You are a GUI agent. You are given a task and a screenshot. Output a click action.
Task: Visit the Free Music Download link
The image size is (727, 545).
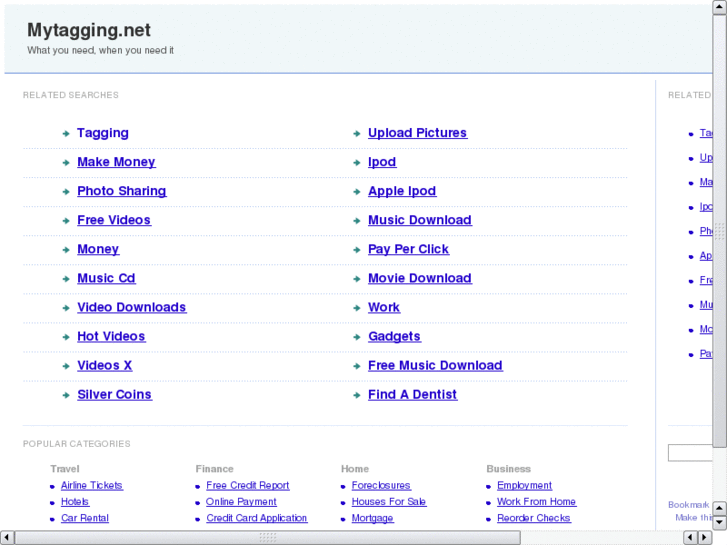[x=435, y=365]
